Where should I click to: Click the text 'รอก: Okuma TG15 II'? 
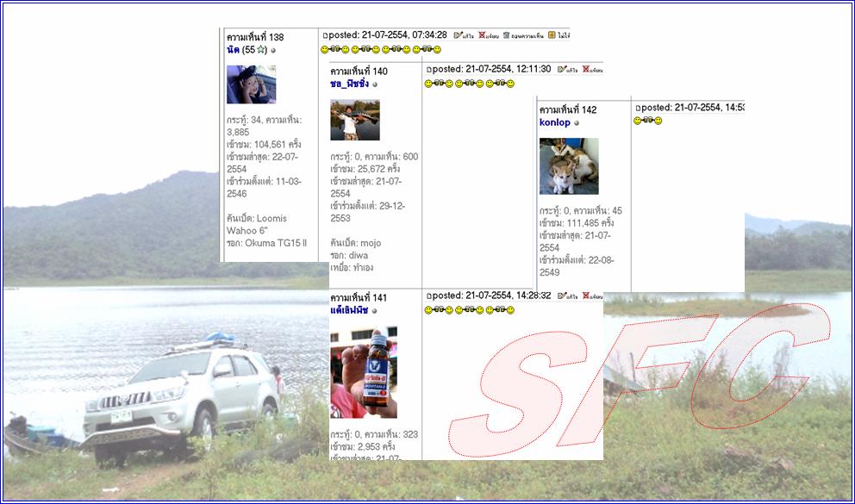tap(266, 243)
